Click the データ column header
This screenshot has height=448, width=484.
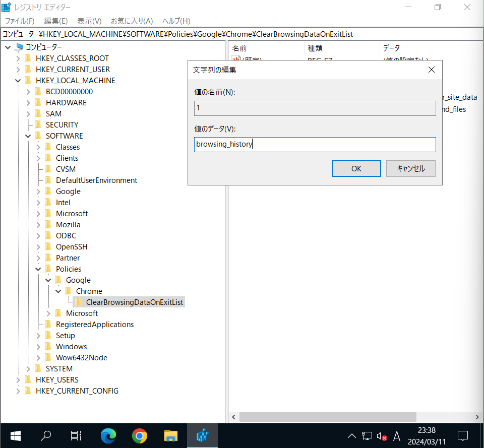pyautogui.click(x=431, y=48)
